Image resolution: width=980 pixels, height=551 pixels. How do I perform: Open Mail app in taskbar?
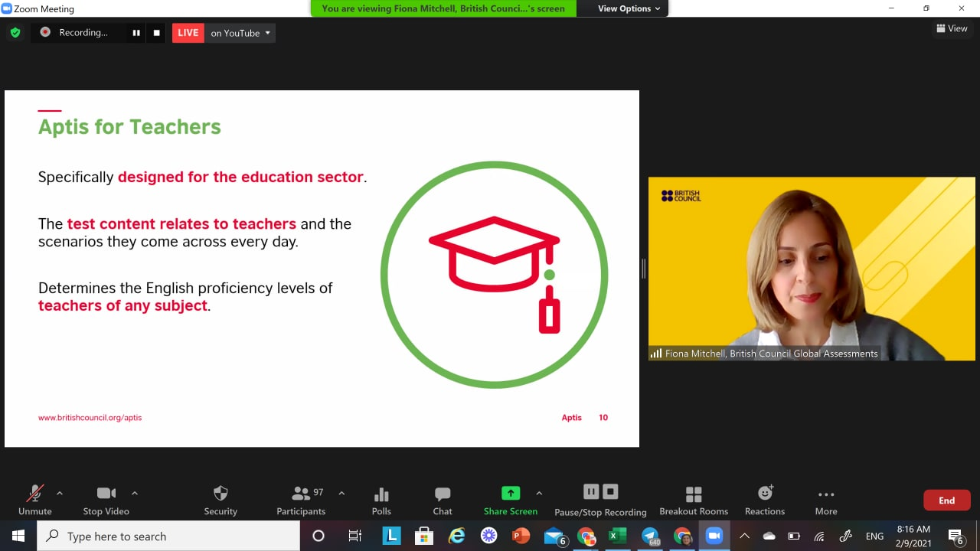pyautogui.click(x=554, y=536)
